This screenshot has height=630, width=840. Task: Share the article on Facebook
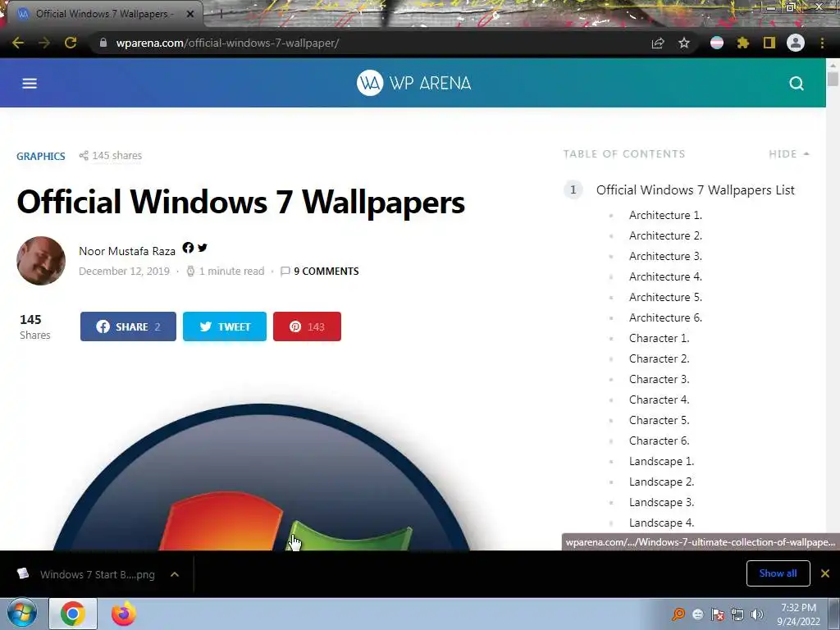click(x=128, y=326)
